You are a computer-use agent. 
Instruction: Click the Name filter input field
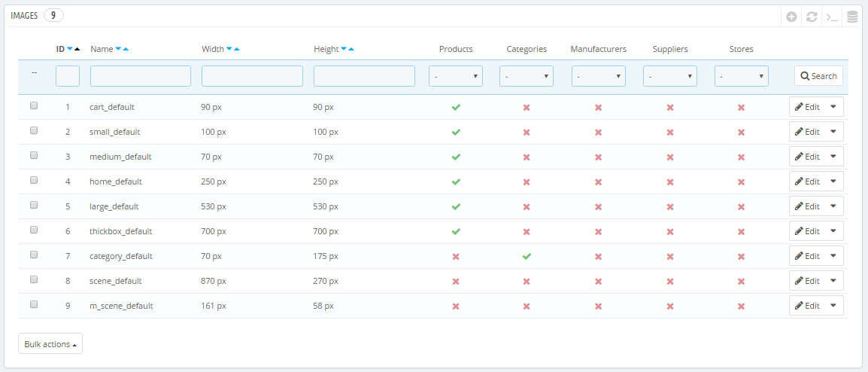tap(141, 76)
